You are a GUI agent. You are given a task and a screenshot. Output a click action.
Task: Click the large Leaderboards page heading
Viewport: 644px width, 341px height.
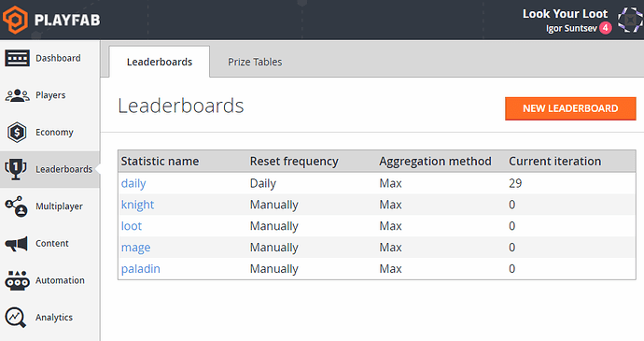(x=181, y=106)
